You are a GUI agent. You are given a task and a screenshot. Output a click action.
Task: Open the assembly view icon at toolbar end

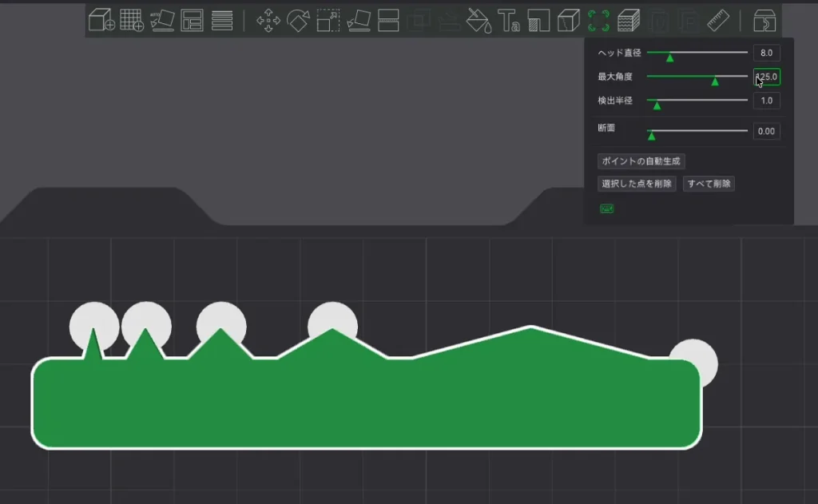(x=764, y=20)
